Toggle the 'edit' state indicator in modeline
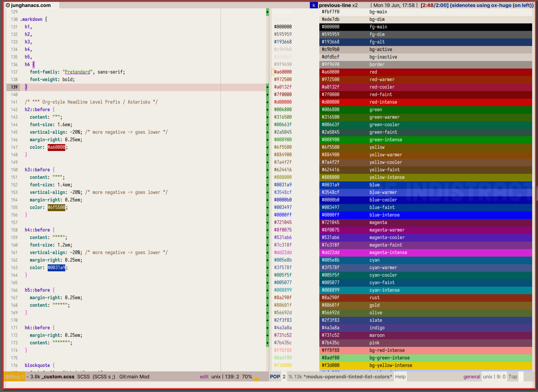The image size is (538, 392). (204, 377)
